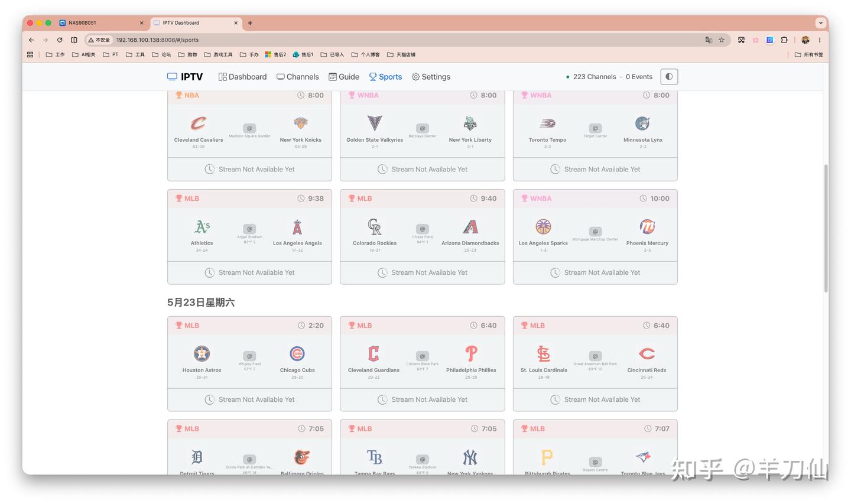This screenshot has height=504, width=851.
Task: Open the AI相关 bookmark folder
Action: tap(83, 54)
